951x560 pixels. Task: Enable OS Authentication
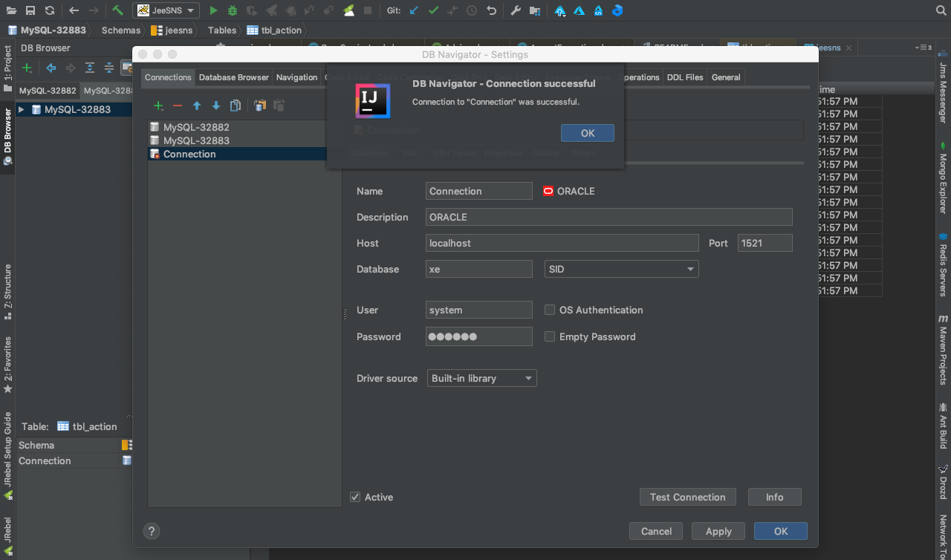pyautogui.click(x=550, y=310)
